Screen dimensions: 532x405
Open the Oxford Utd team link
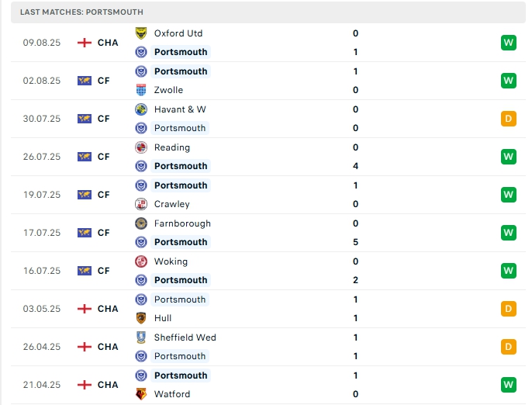(x=178, y=33)
